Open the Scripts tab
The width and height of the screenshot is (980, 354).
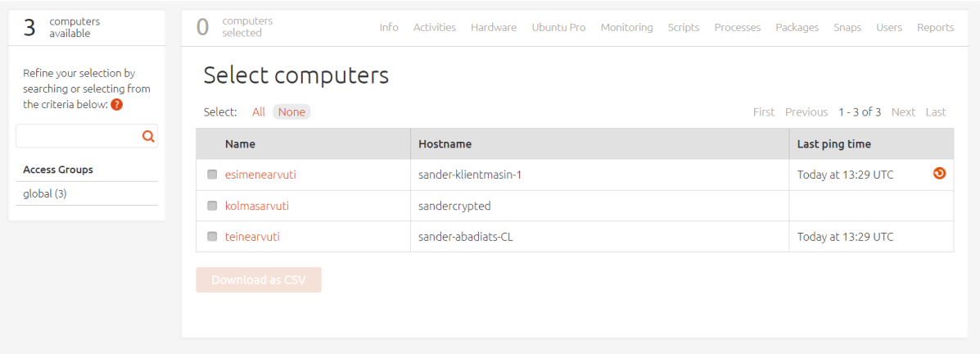(684, 27)
